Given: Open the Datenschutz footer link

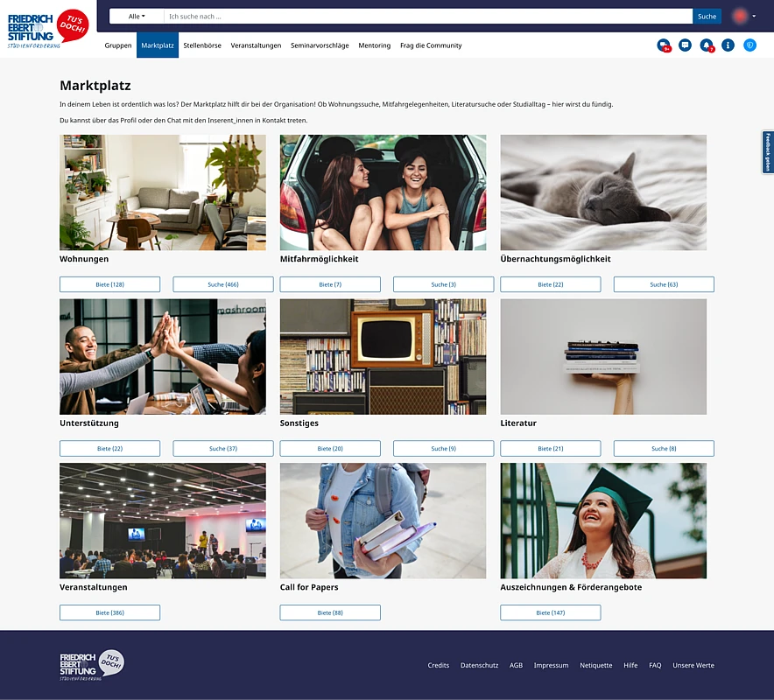Looking at the screenshot, I should [x=479, y=665].
